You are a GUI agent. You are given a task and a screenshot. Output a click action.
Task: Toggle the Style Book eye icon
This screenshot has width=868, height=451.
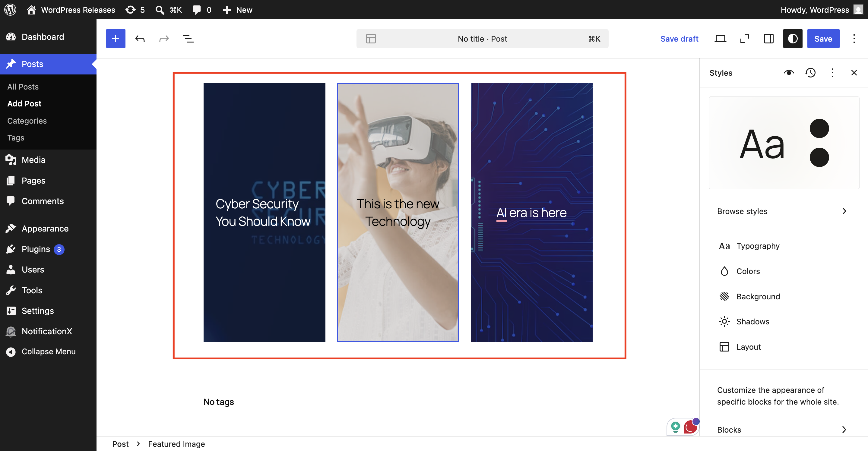(789, 73)
